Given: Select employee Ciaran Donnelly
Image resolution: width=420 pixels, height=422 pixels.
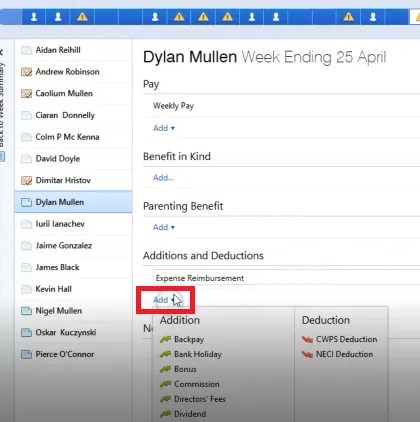Looking at the screenshot, I should (73, 115).
